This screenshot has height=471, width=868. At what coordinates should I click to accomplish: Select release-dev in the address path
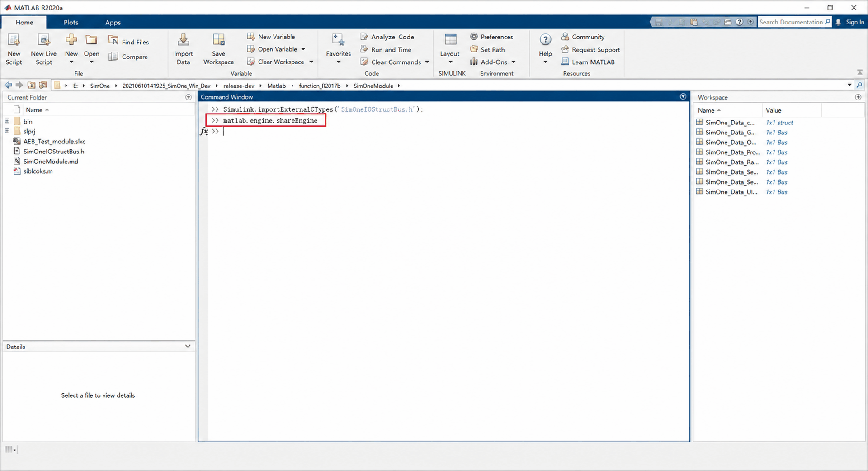tap(239, 86)
